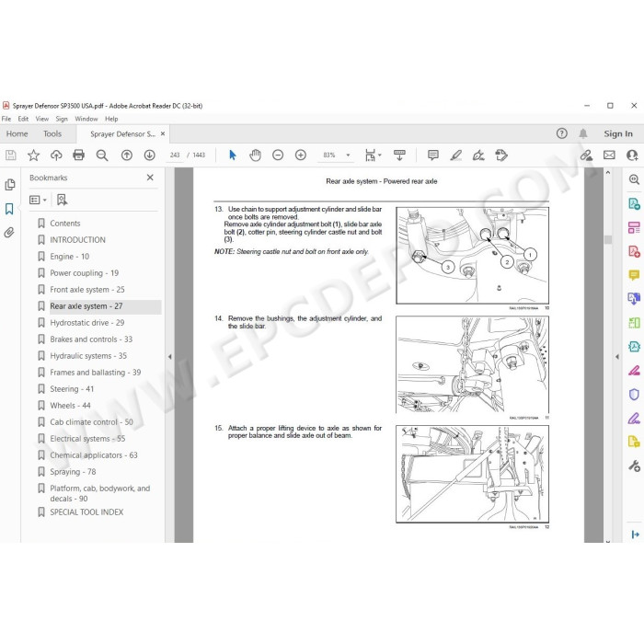This screenshot has width=644, height=644.
Task: Open the Comment tool in right pane
Action: [x=634, y=275]
